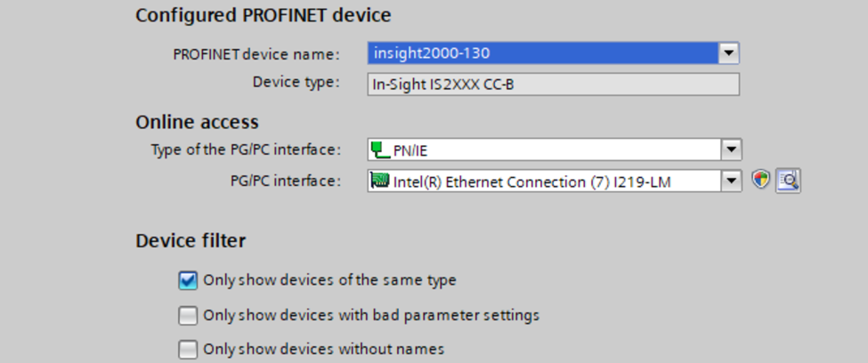Click the Ethernet adapter icon in PG/PC interface

(380, 182)
